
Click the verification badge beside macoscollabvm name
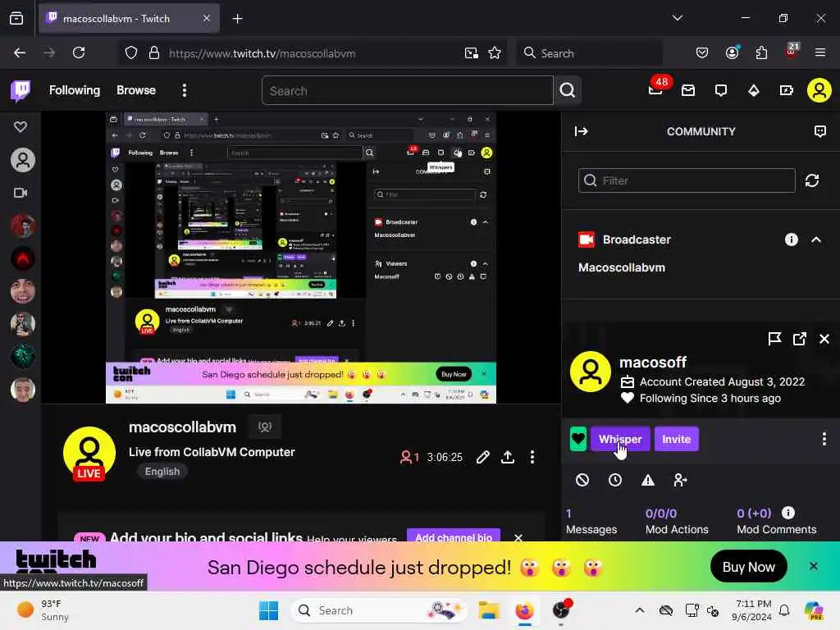(x=265, y=427)
